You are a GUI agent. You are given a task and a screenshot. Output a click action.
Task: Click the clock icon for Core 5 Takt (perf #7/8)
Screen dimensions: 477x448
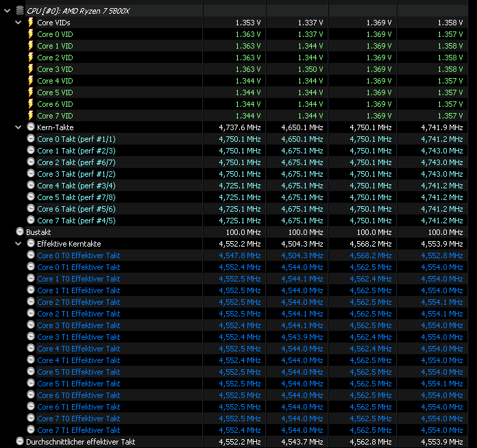click(31, 197)
